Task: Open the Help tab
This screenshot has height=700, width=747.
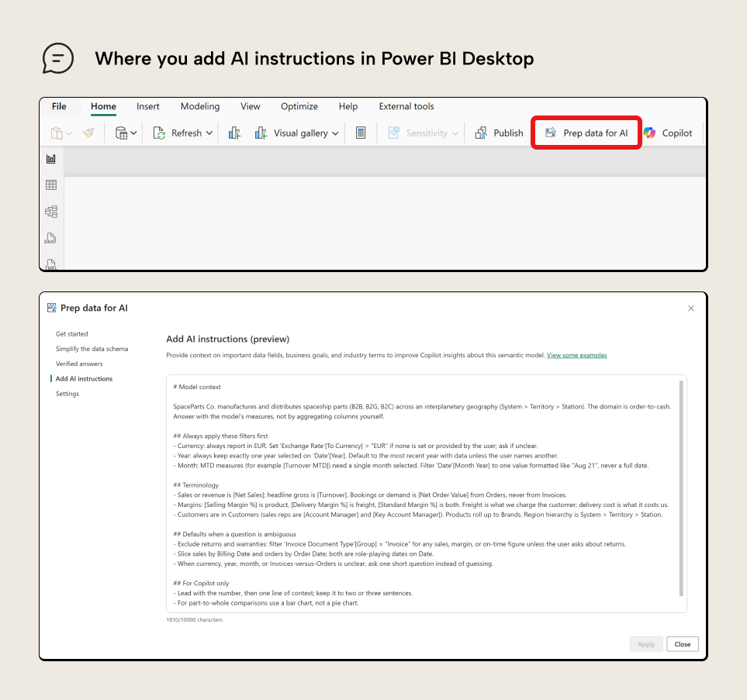Action: point(348,106)
